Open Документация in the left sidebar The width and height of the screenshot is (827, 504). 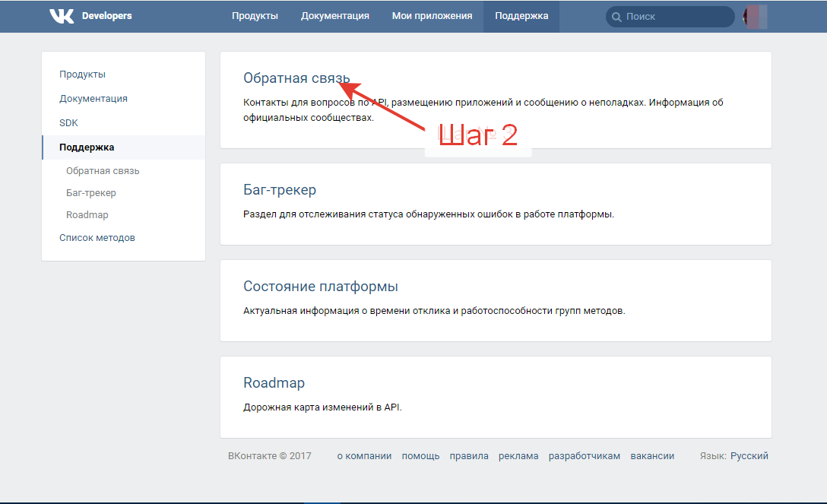93,99
